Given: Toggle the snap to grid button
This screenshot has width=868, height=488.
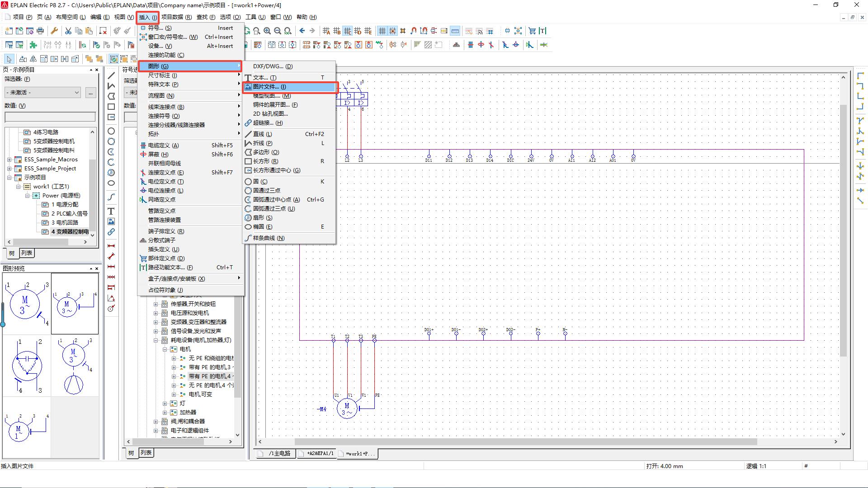Looking at the screenshot, I should 392,31.
